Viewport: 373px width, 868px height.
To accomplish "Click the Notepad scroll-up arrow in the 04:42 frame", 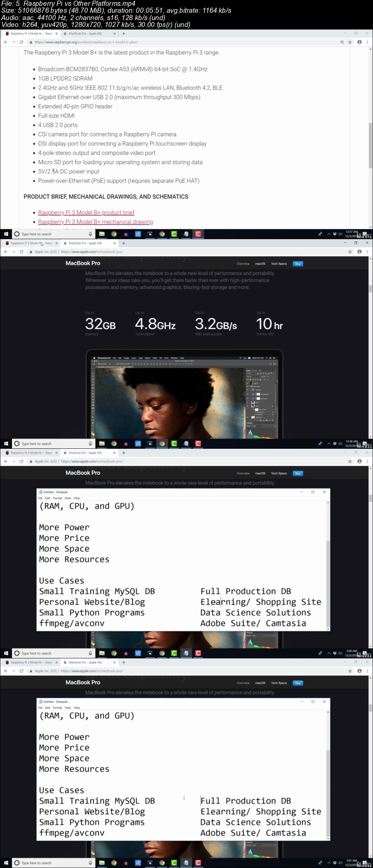I will click(328, 712).
